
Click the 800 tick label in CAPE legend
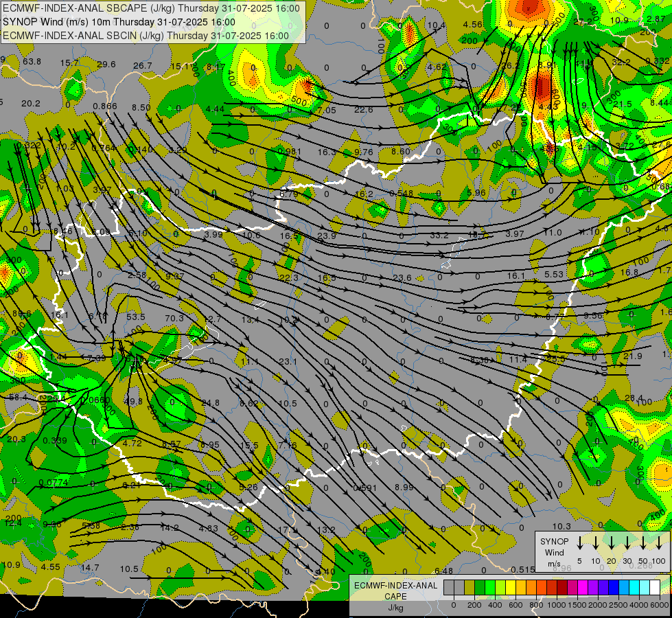536,605
